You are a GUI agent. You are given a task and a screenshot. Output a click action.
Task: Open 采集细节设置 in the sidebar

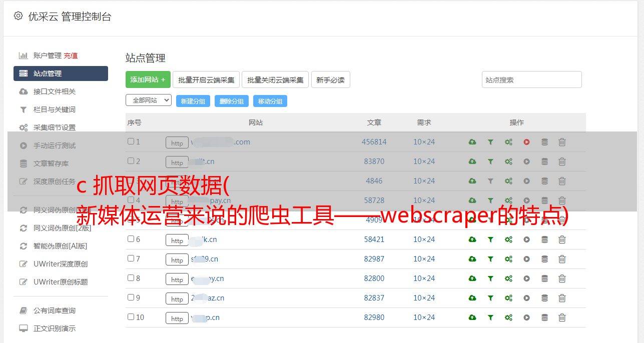point(55,127)
